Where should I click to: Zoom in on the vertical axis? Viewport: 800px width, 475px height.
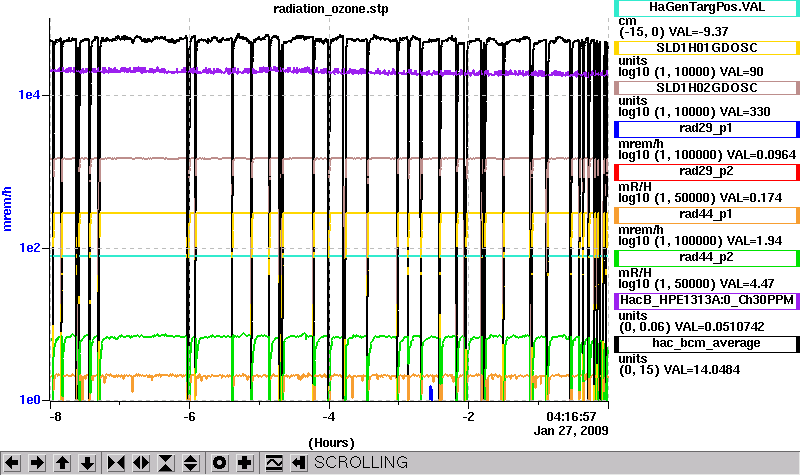166,463
